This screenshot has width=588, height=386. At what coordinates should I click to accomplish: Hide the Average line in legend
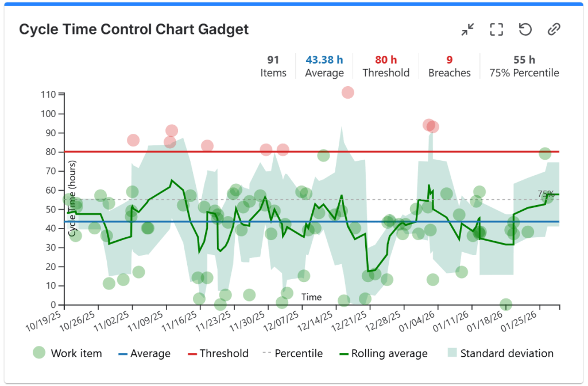144,353
